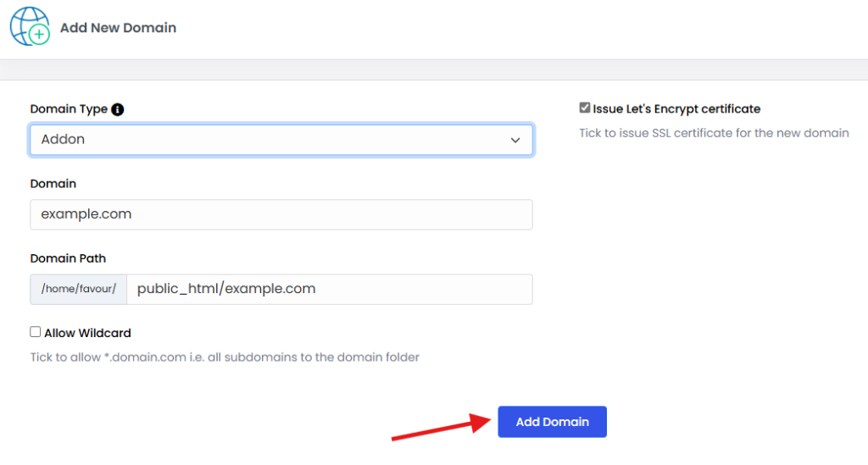Click the Add Domain button
Viewport: 868px width, 465px height.
coord(552,422)
